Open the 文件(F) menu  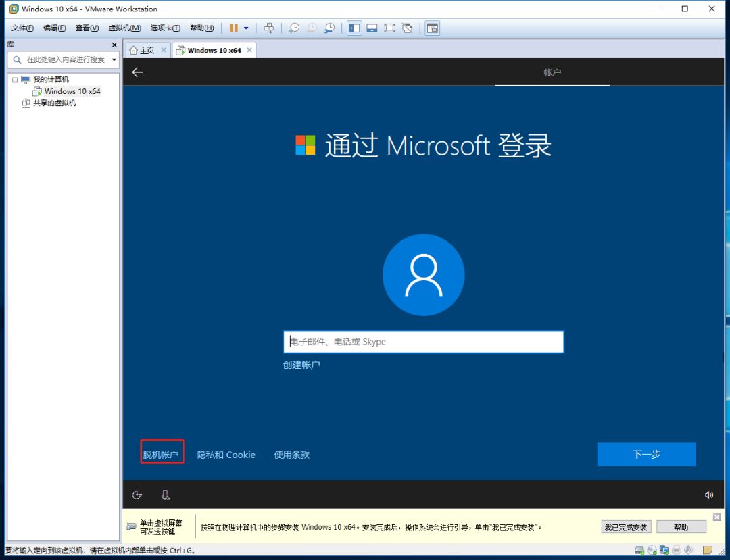coord(22,28)
